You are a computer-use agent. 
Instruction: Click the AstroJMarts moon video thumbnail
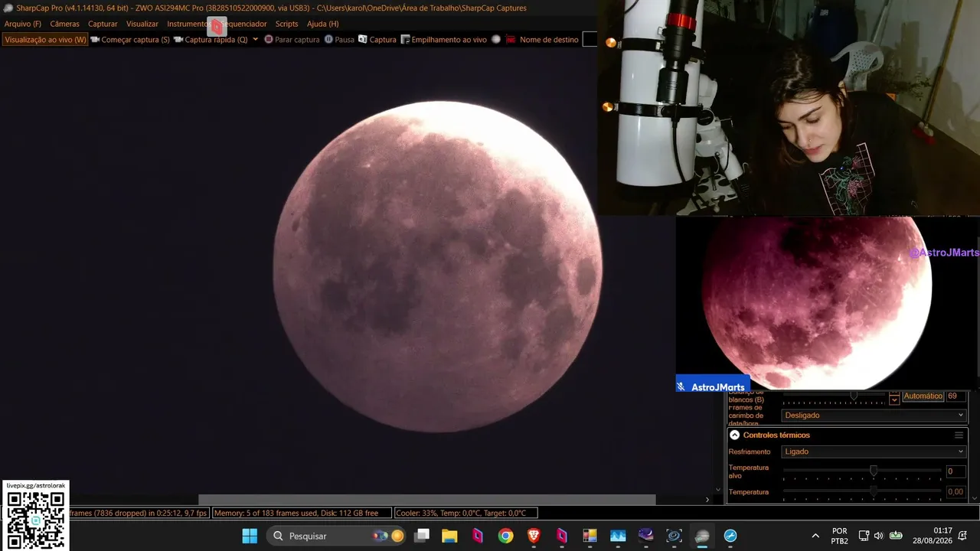pyautogui.click(x=828, y=304)
